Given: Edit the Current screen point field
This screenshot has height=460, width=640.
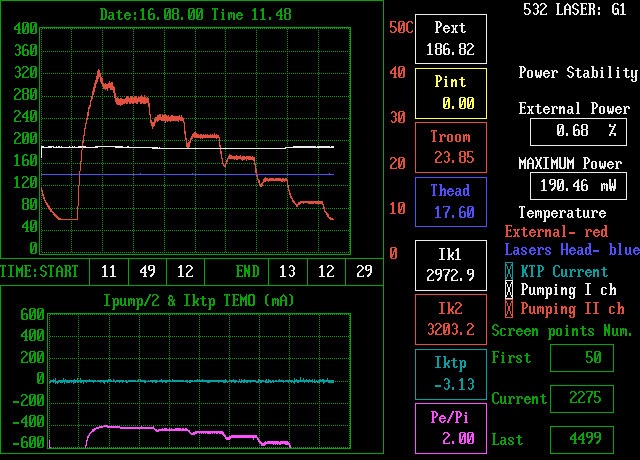Looking at the screenshot, I should coord(581,398).
